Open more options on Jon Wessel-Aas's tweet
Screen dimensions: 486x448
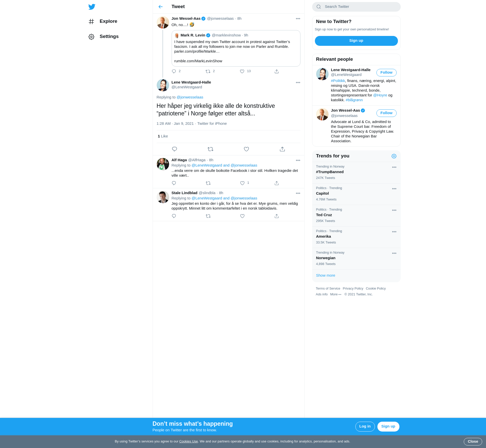click(x=298, y=19)
